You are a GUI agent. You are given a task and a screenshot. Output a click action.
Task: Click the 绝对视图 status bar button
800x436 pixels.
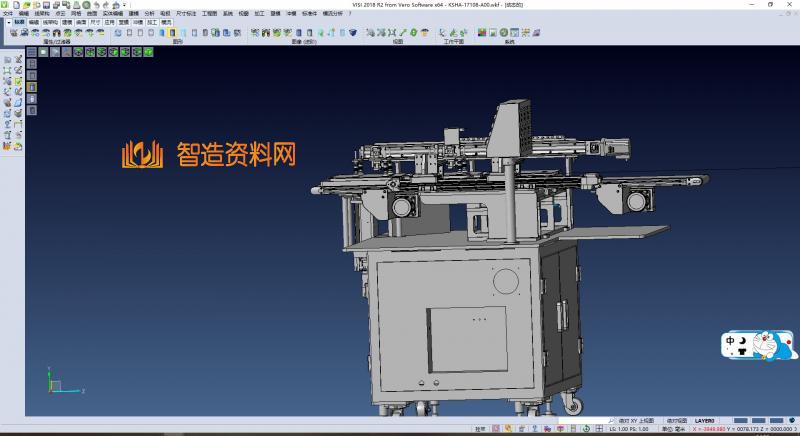click(677, 421)
